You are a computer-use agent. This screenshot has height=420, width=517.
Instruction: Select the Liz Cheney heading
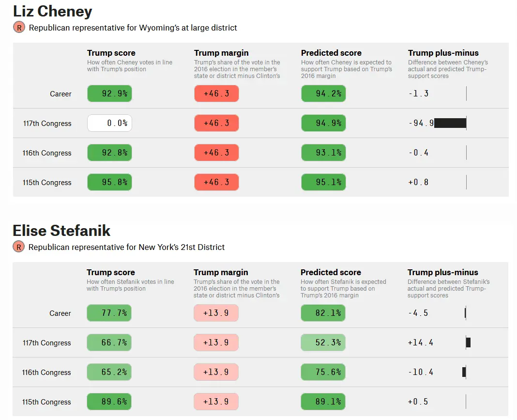tap(52, 11)
